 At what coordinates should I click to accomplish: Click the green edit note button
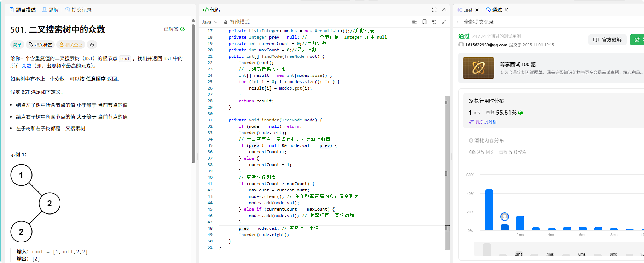[x=637, y=40]
